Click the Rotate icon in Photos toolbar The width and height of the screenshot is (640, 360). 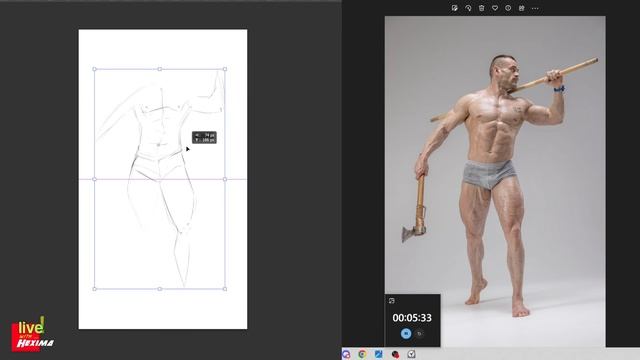(x=468, y=8)
